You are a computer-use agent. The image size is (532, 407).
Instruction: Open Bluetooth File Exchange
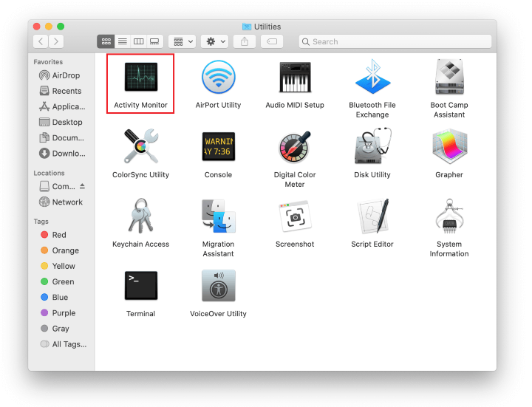[372, 77]
